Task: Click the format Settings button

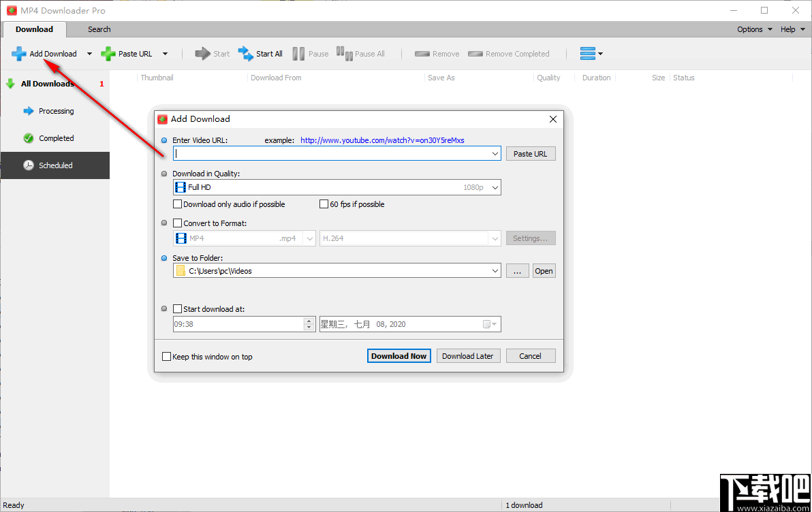Action: (x=530, y=238)
